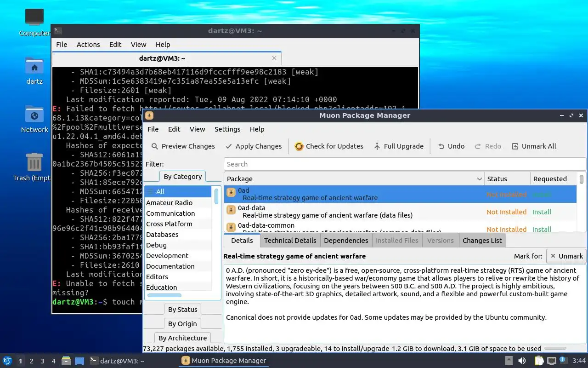Screen dimensions: 588x368
Task: Switch to workspace 2 in the pager
Action: click(32, 361)
